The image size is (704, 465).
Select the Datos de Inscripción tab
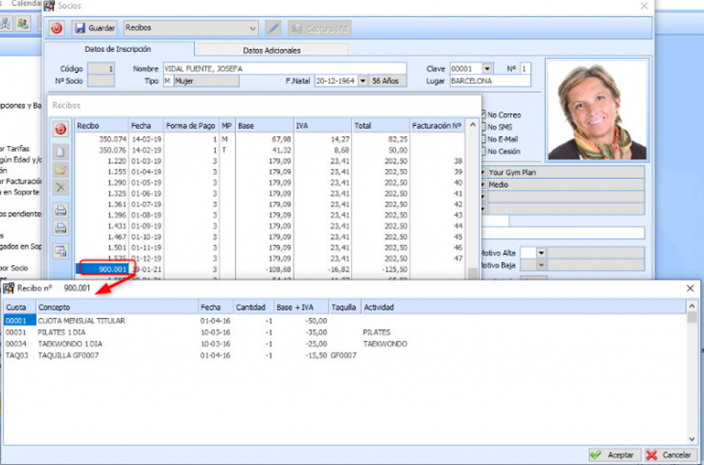point(120,49)
